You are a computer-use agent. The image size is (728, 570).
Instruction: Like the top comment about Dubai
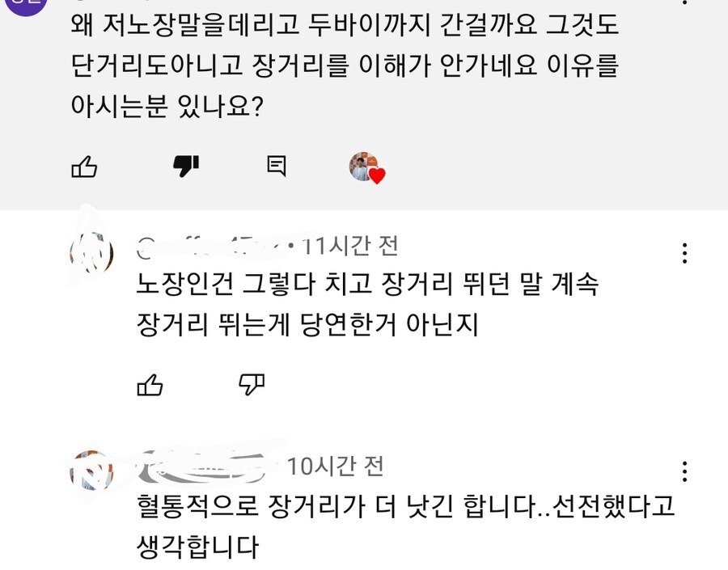point(84,167)
